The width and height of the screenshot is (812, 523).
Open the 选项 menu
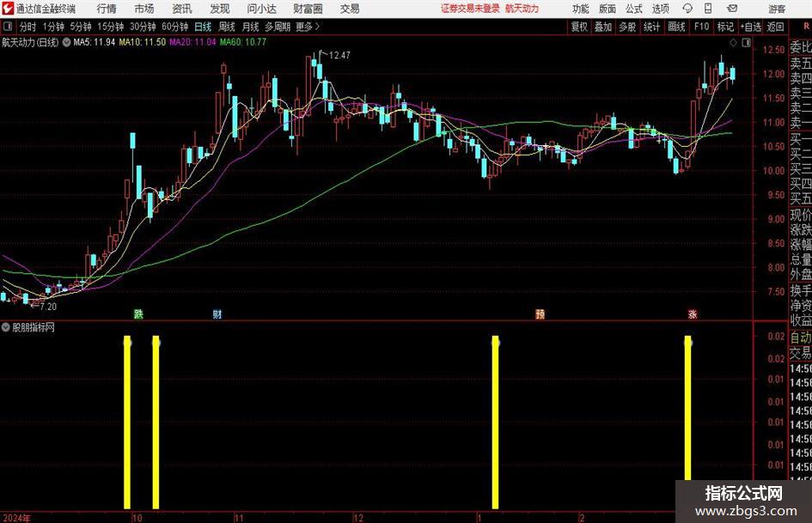[660, 9]
